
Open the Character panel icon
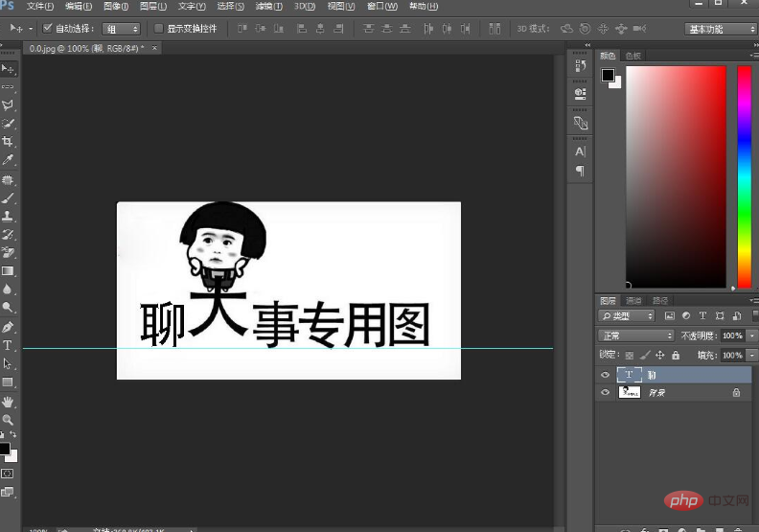coord(580,151)
